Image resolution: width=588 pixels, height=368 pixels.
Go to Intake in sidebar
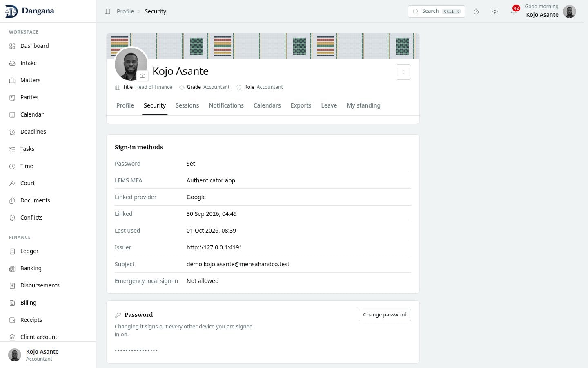tap(48, 63)
